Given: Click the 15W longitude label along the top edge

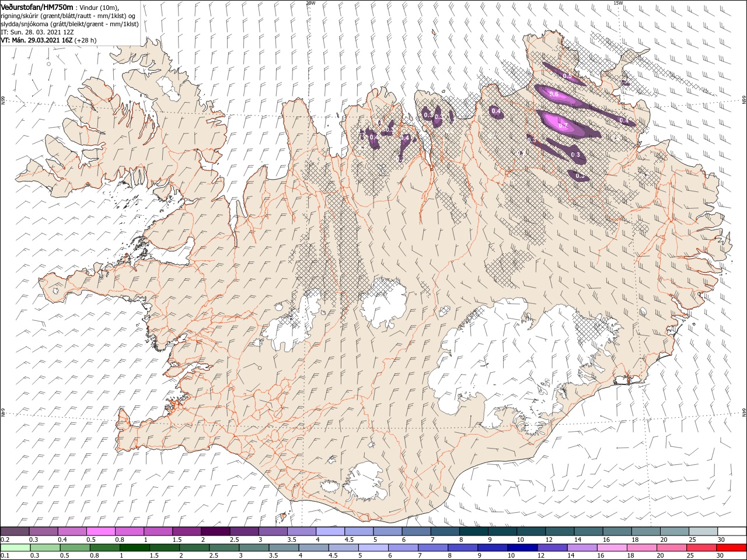Looking at the screenshot, I should tap(618, 3).
